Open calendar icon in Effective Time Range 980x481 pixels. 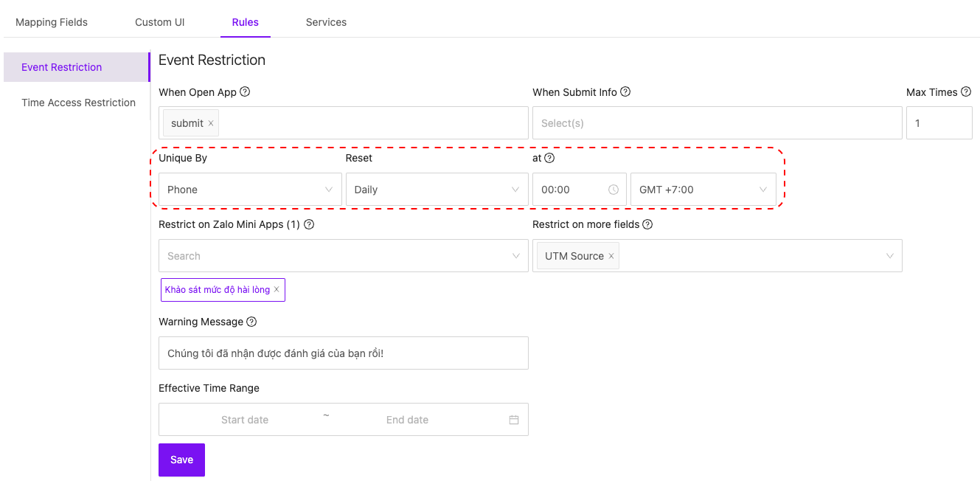pos(514,420)
